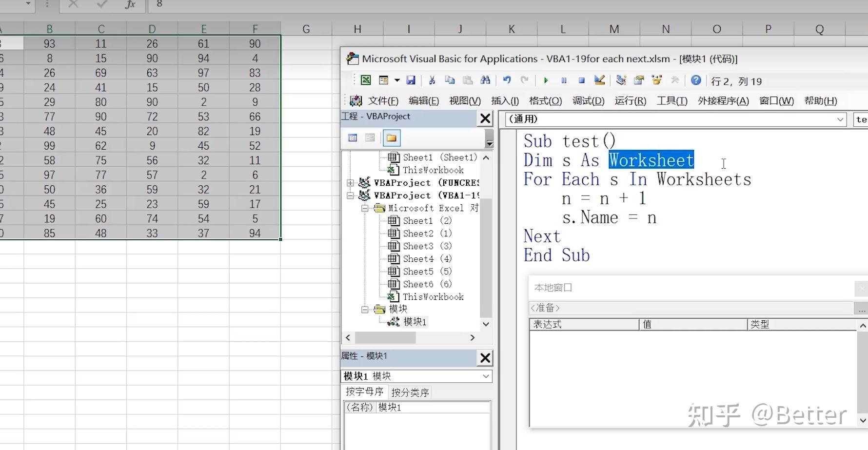Viewport: 868px width, 450px height.
Task: Click the Break pause icon in toolbar
Action: click(x=564, y=81)
